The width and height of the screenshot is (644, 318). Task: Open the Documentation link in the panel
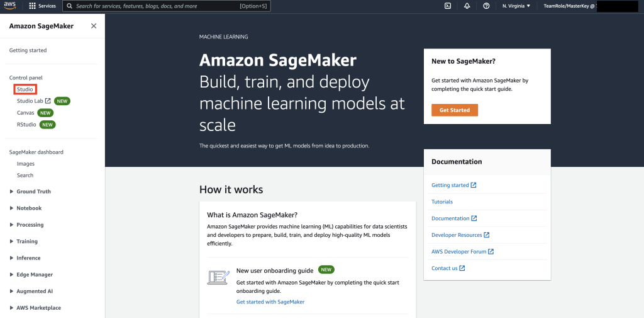[450, 219]
